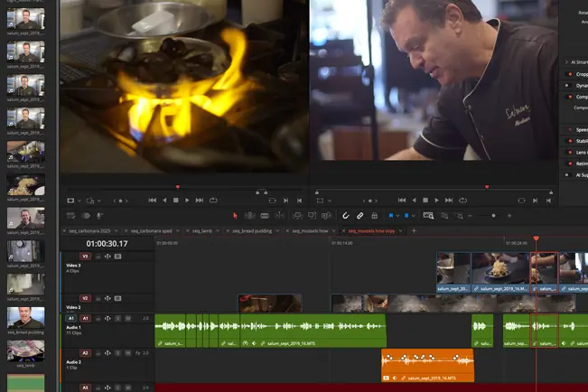This screenshot has height=392, width=588.
Task: Mute the Audio 2 track
Action: pos(128,353)
